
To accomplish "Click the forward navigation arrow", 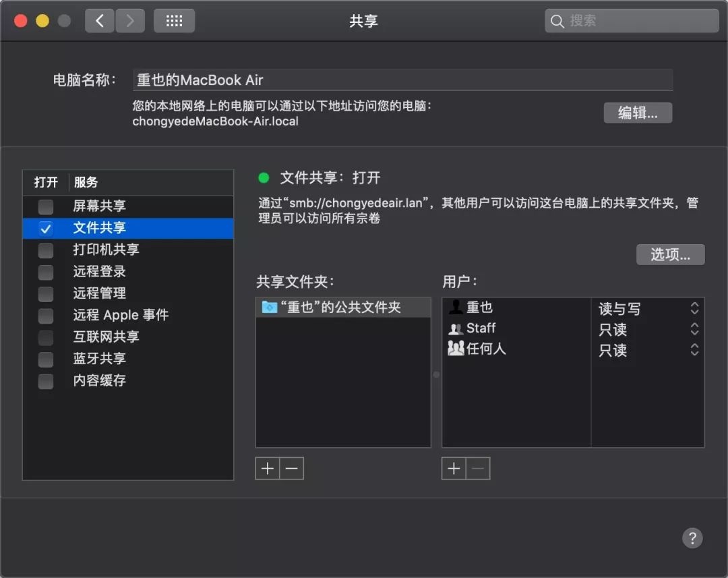I will coord(130,21).
